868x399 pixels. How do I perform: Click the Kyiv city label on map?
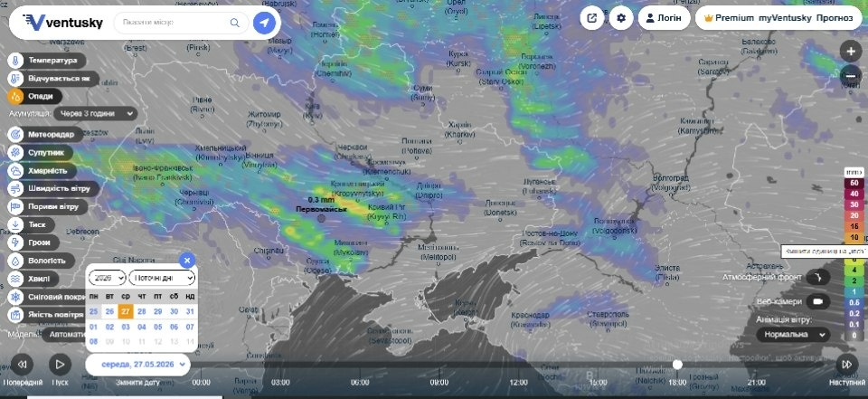click(x=312, y=110)
